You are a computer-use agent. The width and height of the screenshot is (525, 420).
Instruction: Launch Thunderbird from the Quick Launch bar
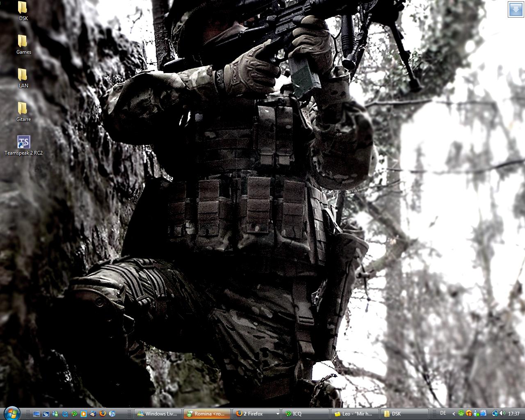93,414
